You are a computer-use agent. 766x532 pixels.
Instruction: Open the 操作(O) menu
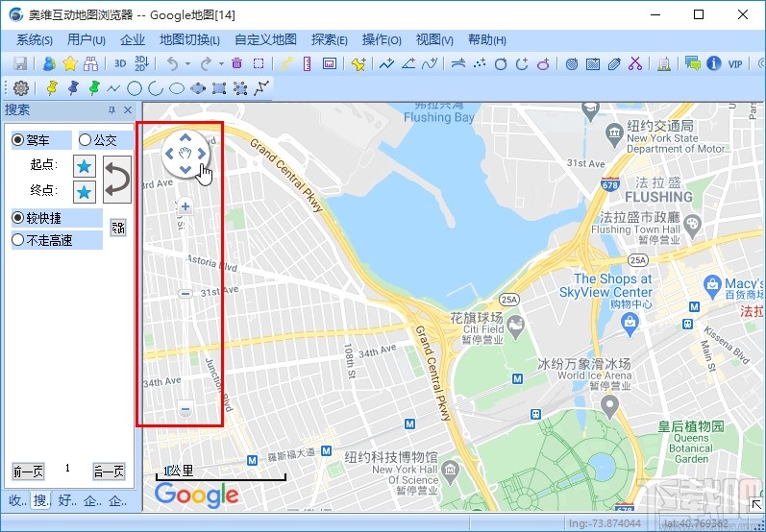pyautogui.click(x=382, y=40)
